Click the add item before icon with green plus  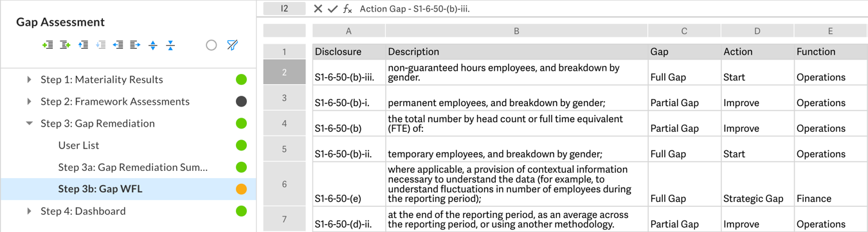click(x=48, y=45)
